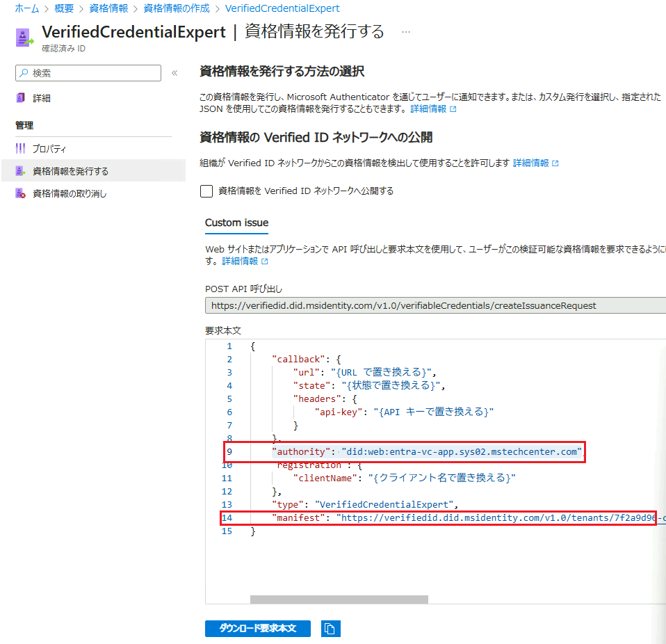This screenshot has width=666, height=644.
Task: Collapse the sidebar with the chevron icon
Action: [x=174, y=73]
